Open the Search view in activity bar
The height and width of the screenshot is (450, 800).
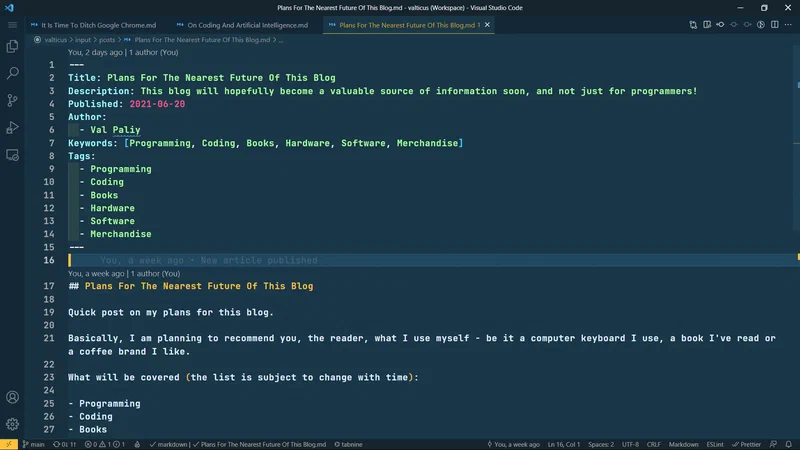13,73
